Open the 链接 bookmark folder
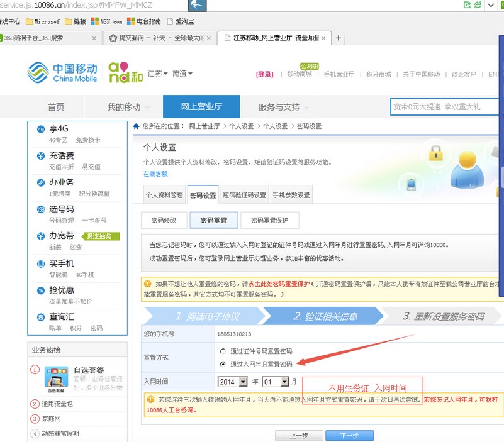This screenshot has width=504, height=442. coord(76,21)
